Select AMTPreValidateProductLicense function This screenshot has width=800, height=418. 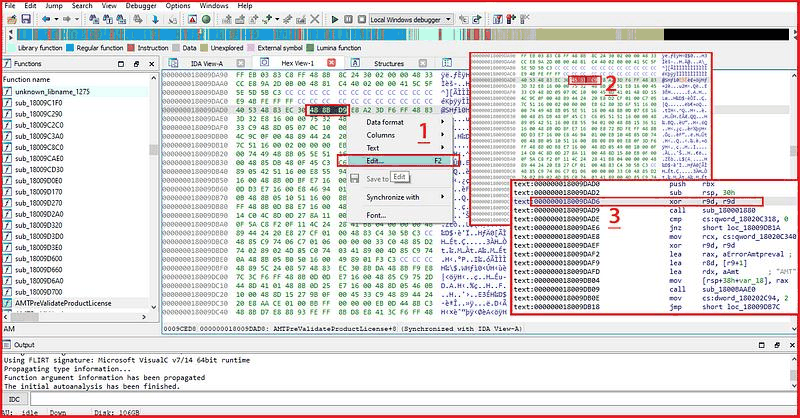[63, 303]
